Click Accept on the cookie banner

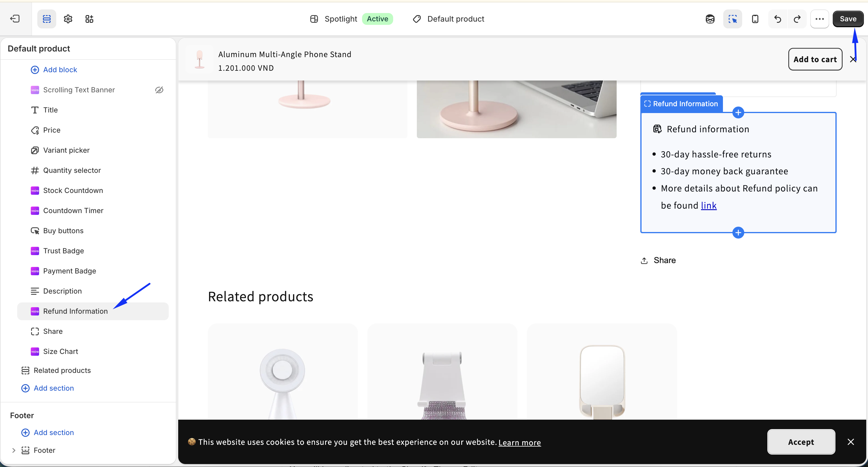pos(801,442)
